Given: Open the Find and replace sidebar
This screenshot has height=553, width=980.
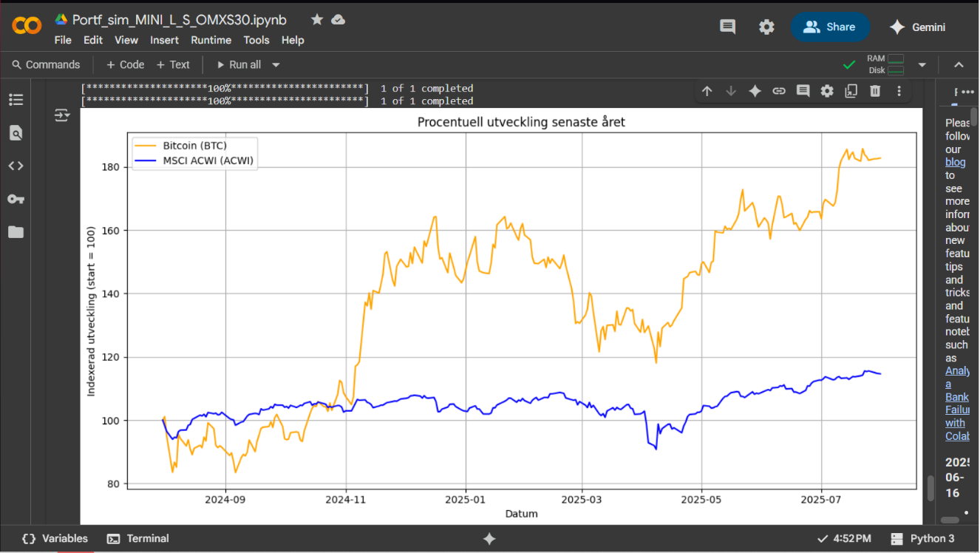Looking at the screenshot, I should tap(16, 133).
